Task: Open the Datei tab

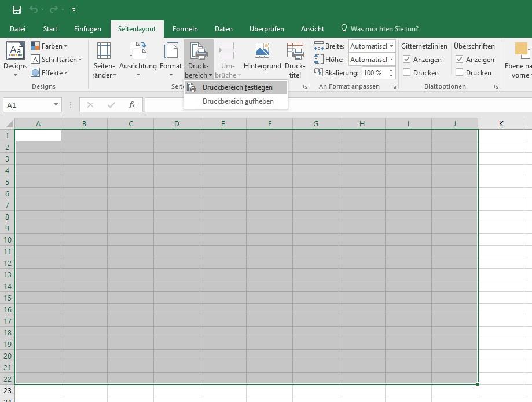Action: click(x=17, y=29)
